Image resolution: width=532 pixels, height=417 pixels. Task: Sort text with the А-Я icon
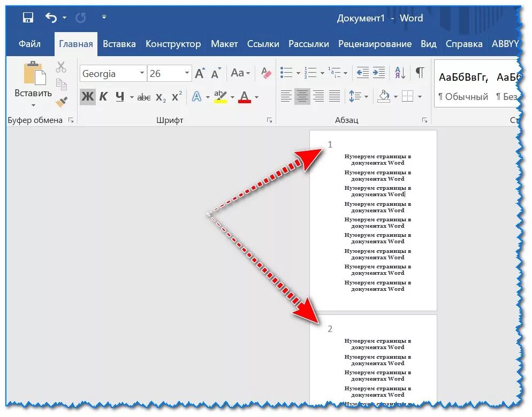(x=400, y=73)
